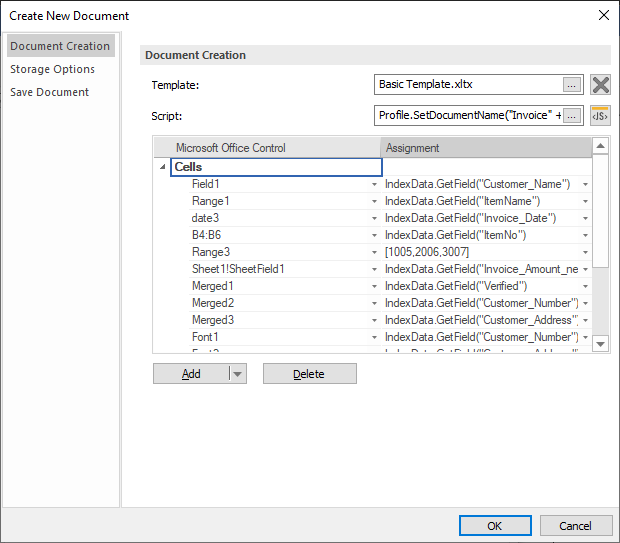Cancel the dialog
Screen dimensions: 620x543
(576, 526)
